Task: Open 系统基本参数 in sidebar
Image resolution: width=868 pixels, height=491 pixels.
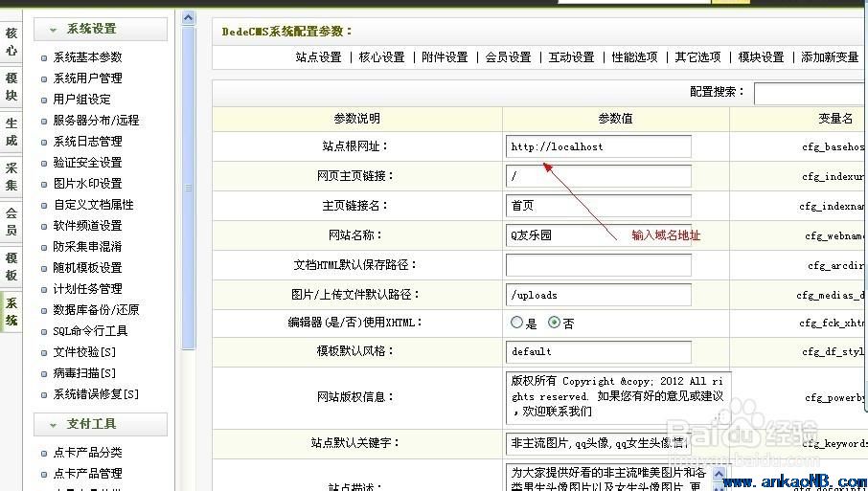Action: (87, 57)
